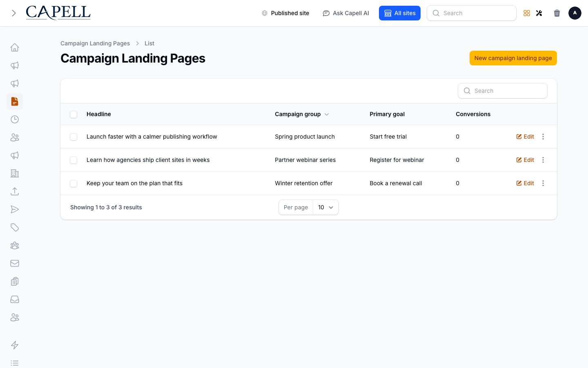Click the magnifier icon in the table search
This screenshot has width=588, height=368.
coord(467,91)
